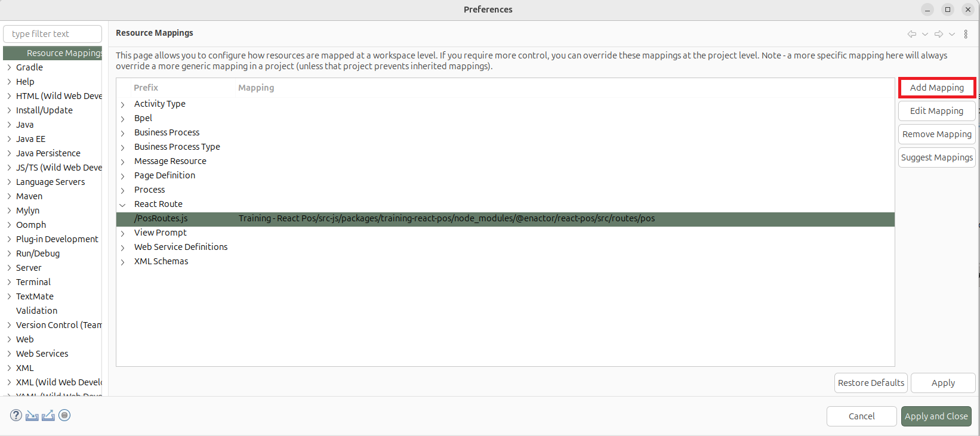Image resolution: width=980 pixels, height=436 pixels.
Task: Select the XML Schemas label
Action: [x=161, y=261]
